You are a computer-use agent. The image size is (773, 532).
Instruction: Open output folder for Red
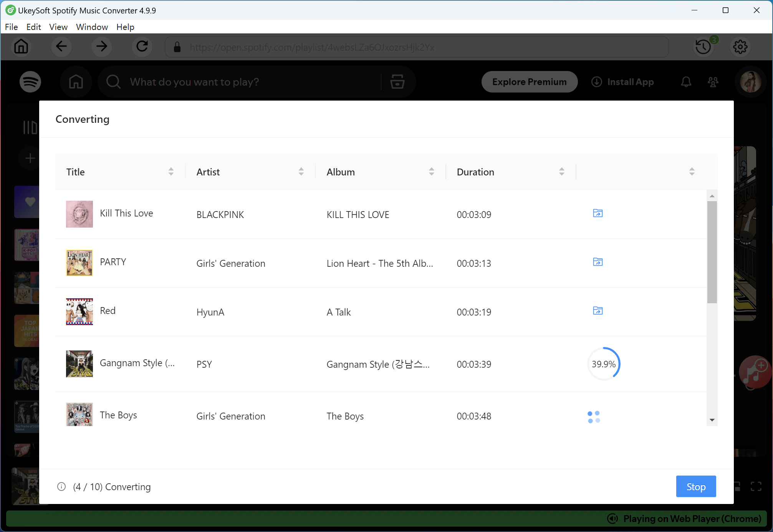coord(598,311)
